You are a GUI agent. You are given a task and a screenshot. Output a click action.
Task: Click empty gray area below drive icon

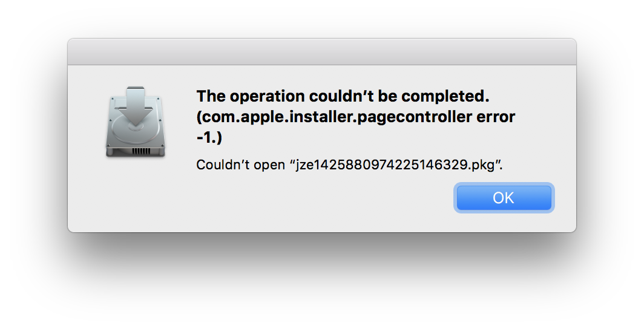coord(136,193)
